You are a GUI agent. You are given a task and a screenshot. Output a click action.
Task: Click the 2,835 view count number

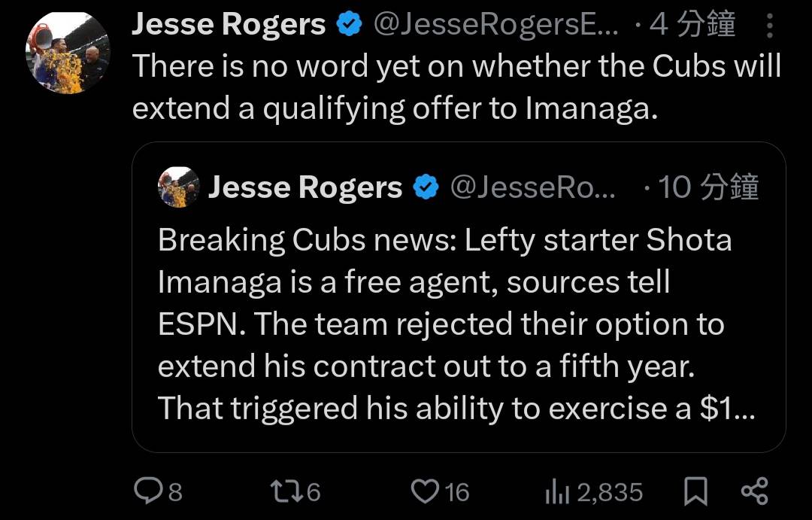point(610,492)
